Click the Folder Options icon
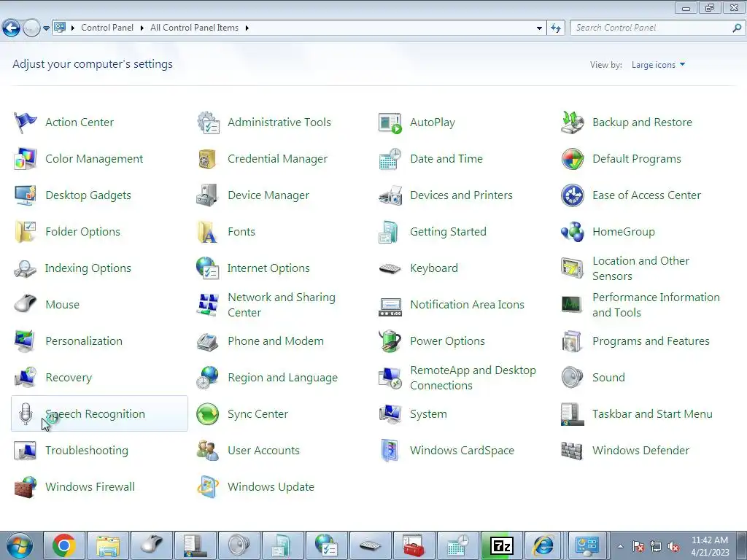 (x=26, y=232)
